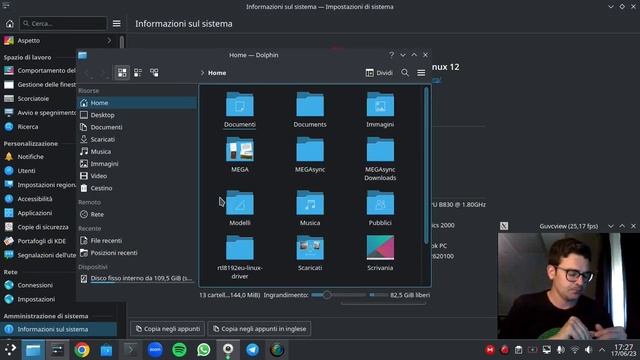Click the Dividi split view button
This screenshot has height=360, width=640.
point(379,73)
